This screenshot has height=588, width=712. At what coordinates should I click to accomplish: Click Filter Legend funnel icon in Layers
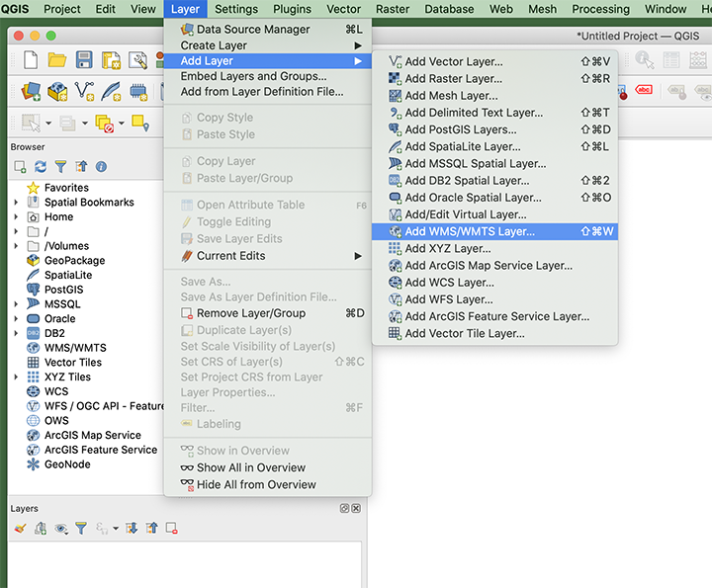tap(81, 528)
